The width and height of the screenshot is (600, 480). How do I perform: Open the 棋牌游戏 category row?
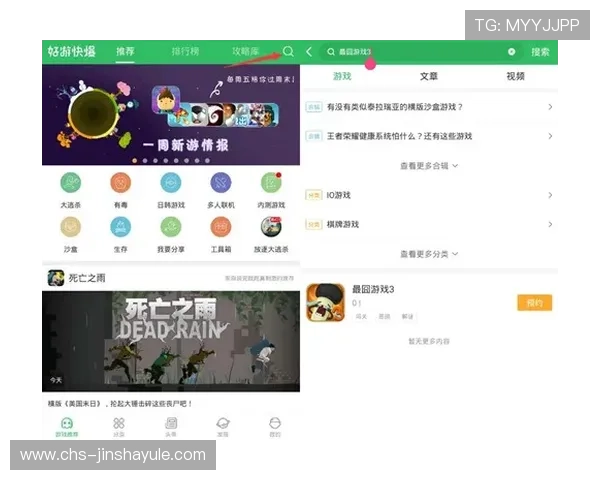tap(429, 224)
